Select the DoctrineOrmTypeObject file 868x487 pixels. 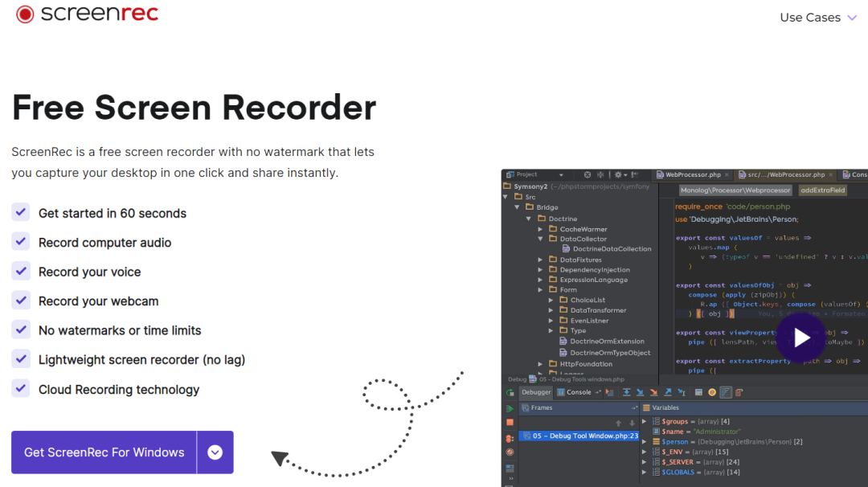(605, 353)
